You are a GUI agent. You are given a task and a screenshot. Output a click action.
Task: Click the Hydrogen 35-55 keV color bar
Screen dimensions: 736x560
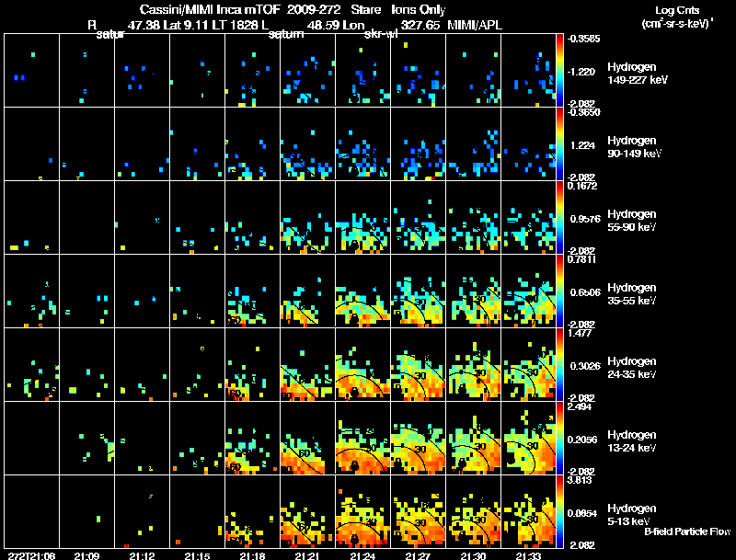pyautogui.click(x=559, y=291)
